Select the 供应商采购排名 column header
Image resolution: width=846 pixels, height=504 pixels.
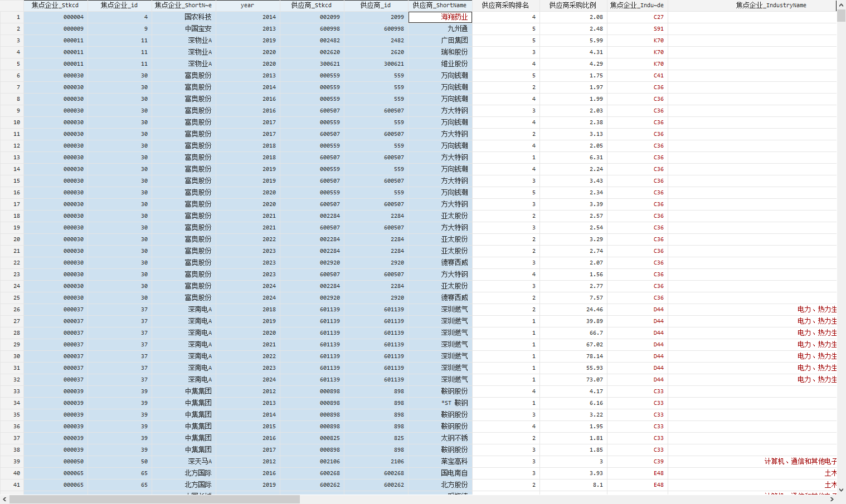tap(505, 6)
